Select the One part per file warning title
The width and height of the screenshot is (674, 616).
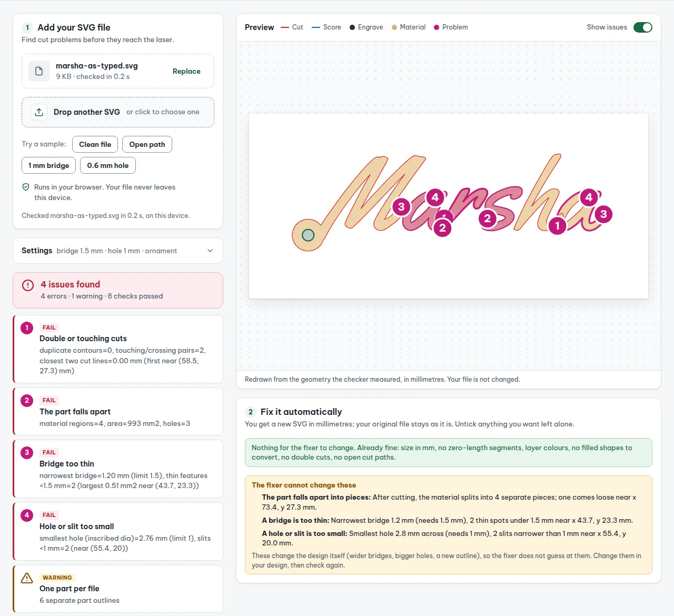point(70,589)
